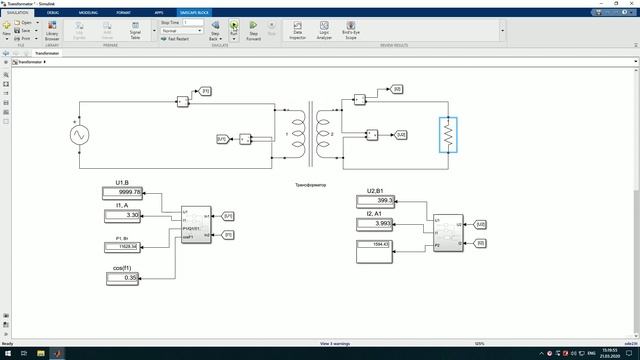640x360 pixels.
Task: Click the Fit to View icon
Action: (x=6, y=84)
